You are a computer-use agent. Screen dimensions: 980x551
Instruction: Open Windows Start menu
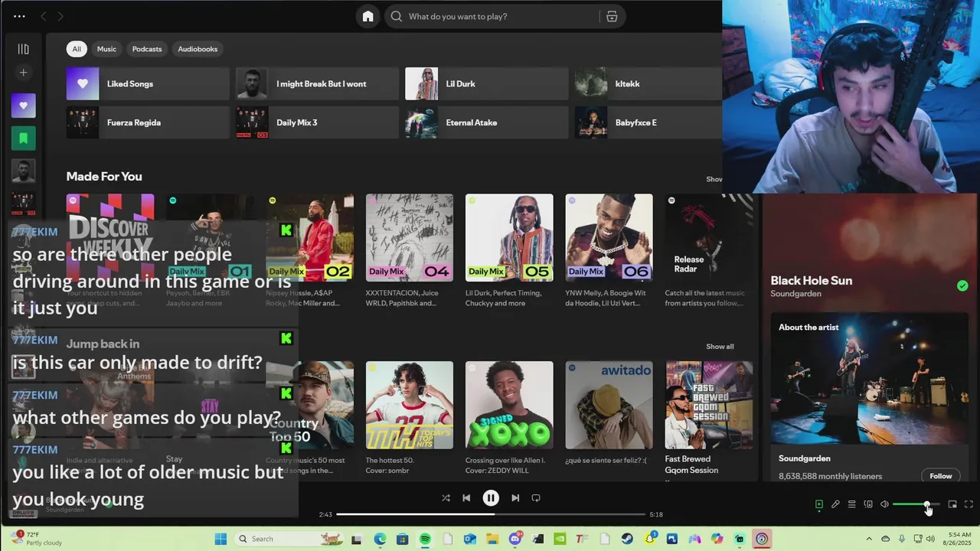tap(220, 539)
